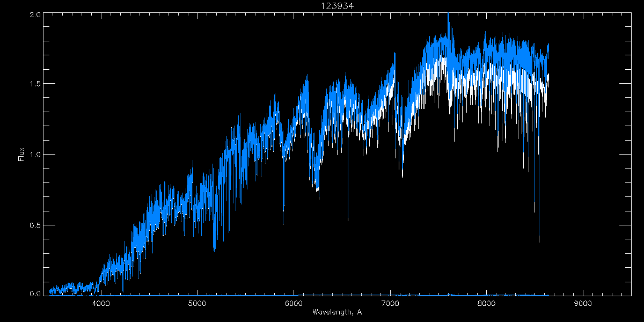Image resolution: width=644 pixels, height=322 pixels.
Task: Select the 1.0 flux tick label
Action: [35, 155]
